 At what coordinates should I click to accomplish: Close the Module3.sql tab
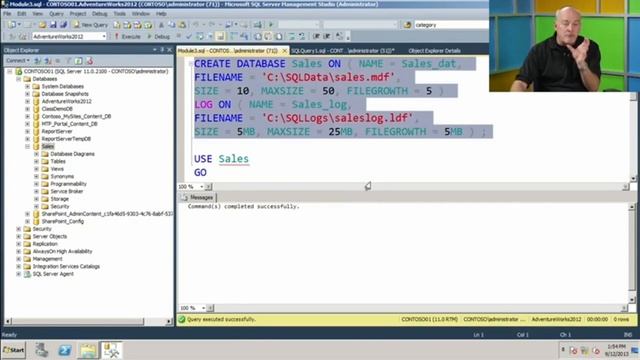pyautogui.click(x=284, y=51)
